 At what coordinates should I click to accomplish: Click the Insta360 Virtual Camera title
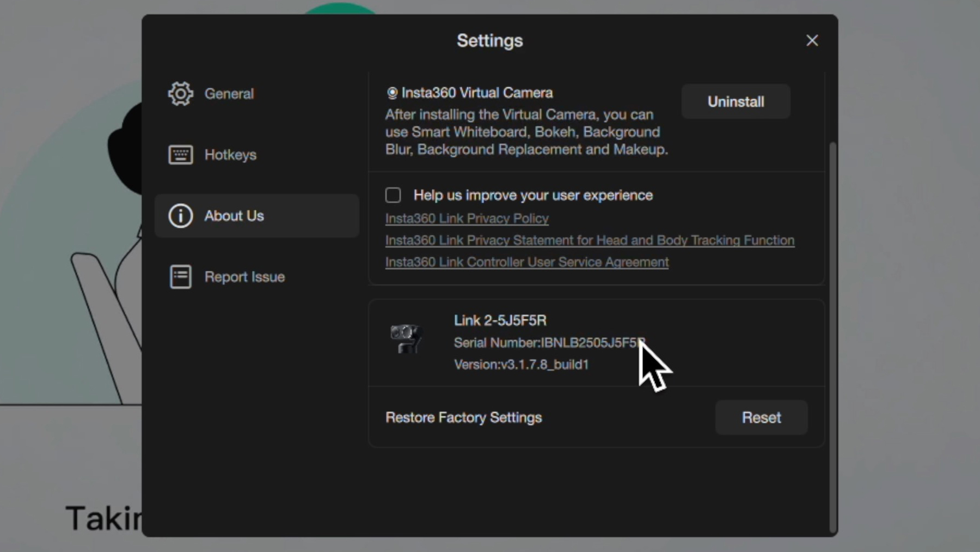point(477,93)
